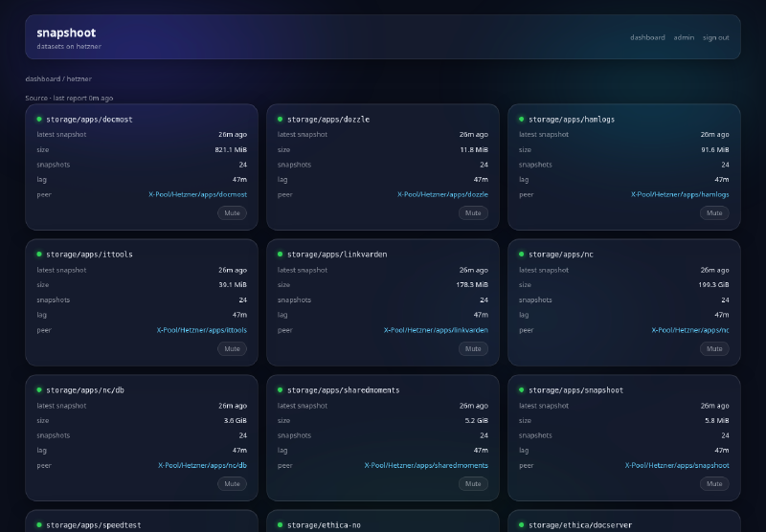Click green status dot of storage/apps/nc/db

coord(39,389)
